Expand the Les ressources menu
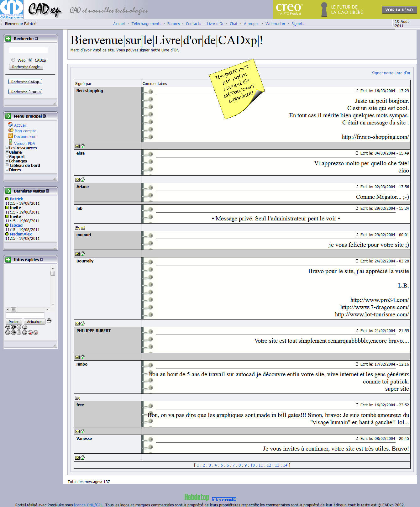This screenshot has height=507, width=420. (7, 147)
